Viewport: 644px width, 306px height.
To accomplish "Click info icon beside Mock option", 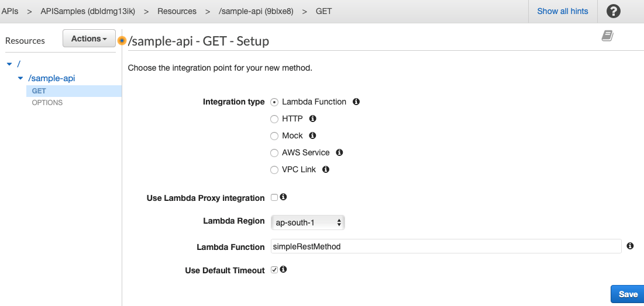I will click(312, 135).
